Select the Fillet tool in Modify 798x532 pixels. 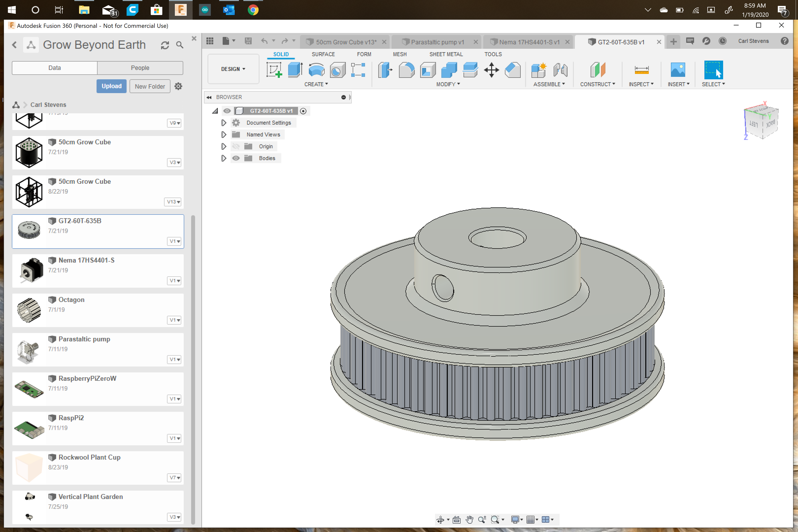(406, 70)
